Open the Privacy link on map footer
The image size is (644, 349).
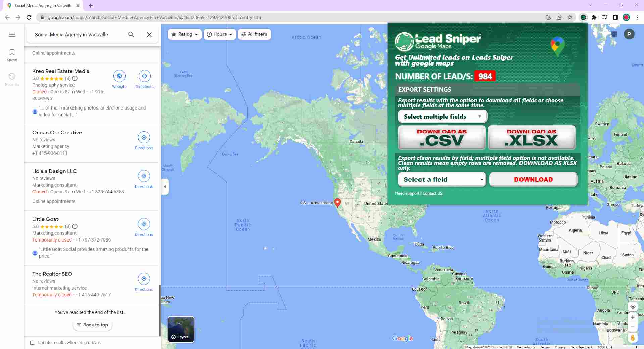560,347
